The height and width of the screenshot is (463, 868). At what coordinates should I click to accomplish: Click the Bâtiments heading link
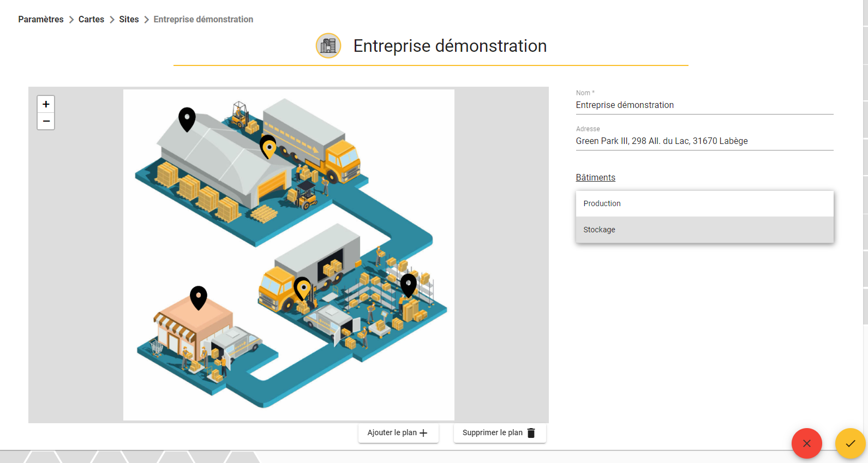tap(595, 177)
